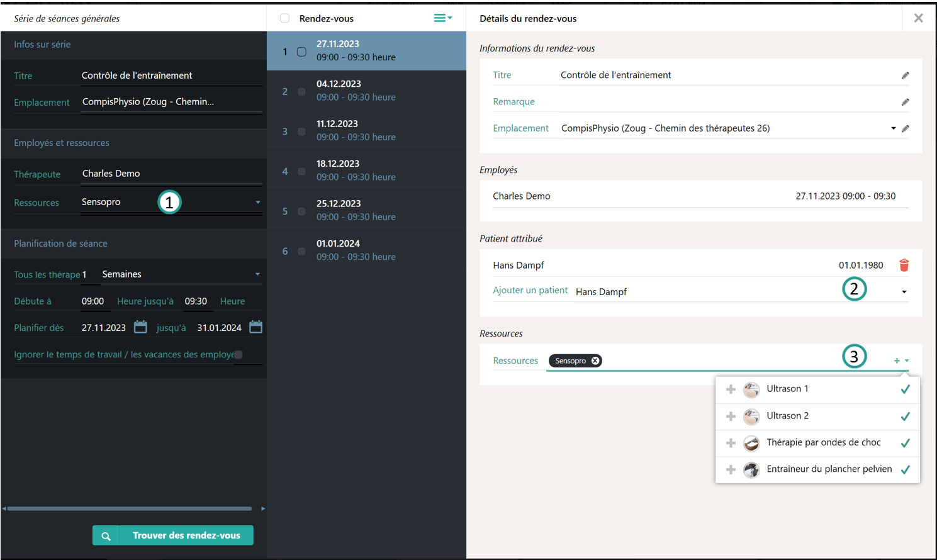This screenshot has height=560, width=937.
Task: Open the Rendez-vous list menu icon
Action: [x=442, y=18]
